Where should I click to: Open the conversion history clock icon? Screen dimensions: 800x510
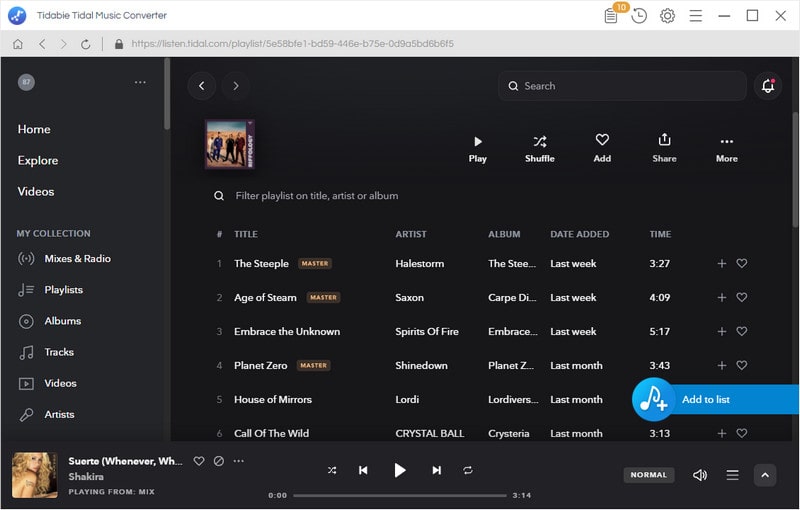639,16
